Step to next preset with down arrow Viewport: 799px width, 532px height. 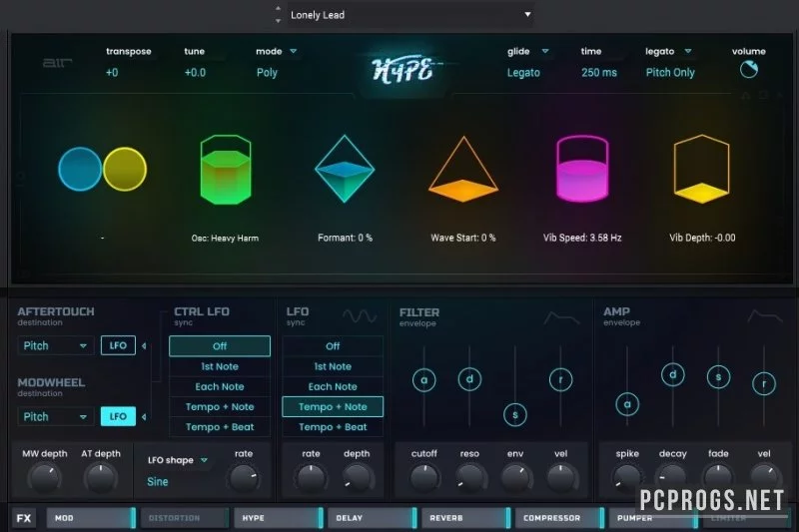278,21
